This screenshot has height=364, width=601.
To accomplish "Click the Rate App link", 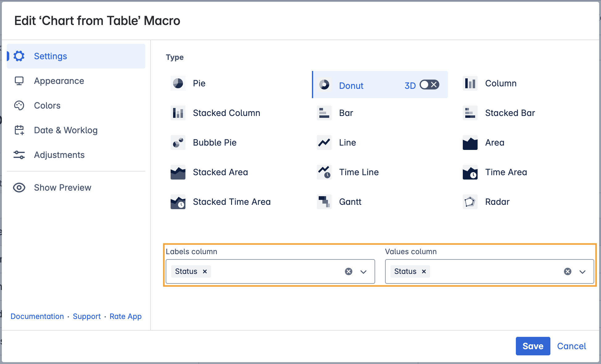I will pyautogui.click(x=126, y=316).
